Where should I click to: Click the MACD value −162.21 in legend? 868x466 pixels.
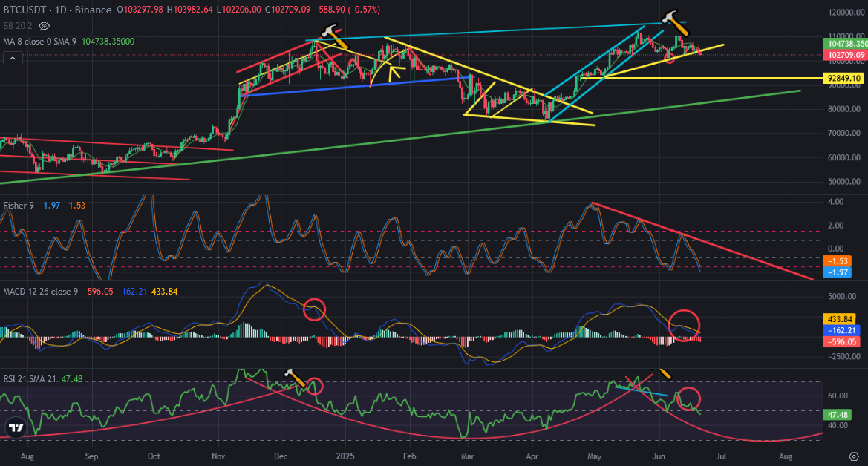click(x=131, y=291)
